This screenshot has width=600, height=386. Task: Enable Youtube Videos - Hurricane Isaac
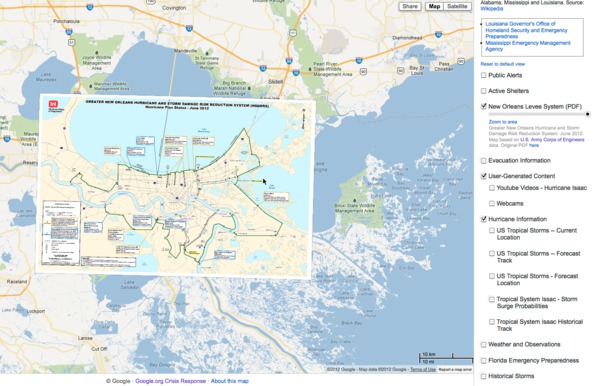492,188
